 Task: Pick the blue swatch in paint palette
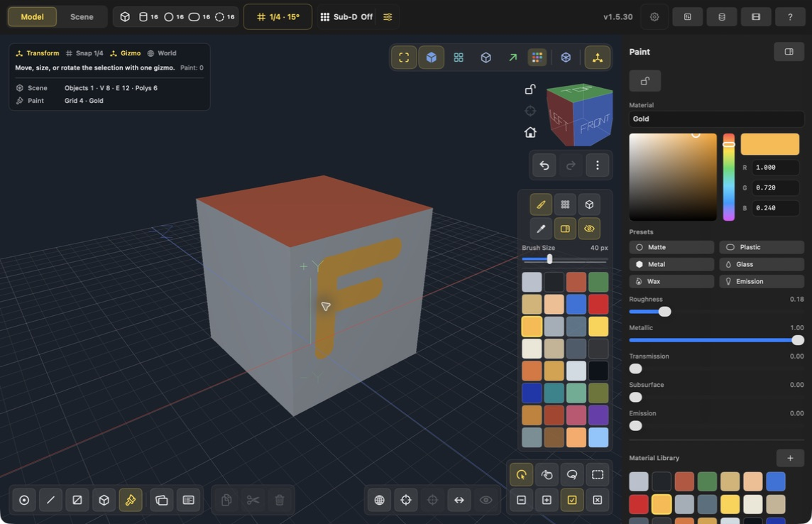point(576,305)
